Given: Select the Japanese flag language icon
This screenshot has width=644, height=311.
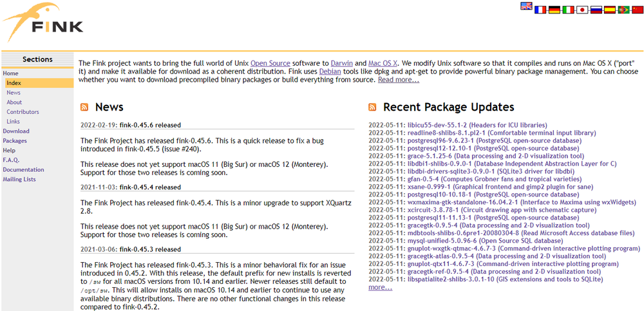Looking at the screenshot, I should (582, 10).
